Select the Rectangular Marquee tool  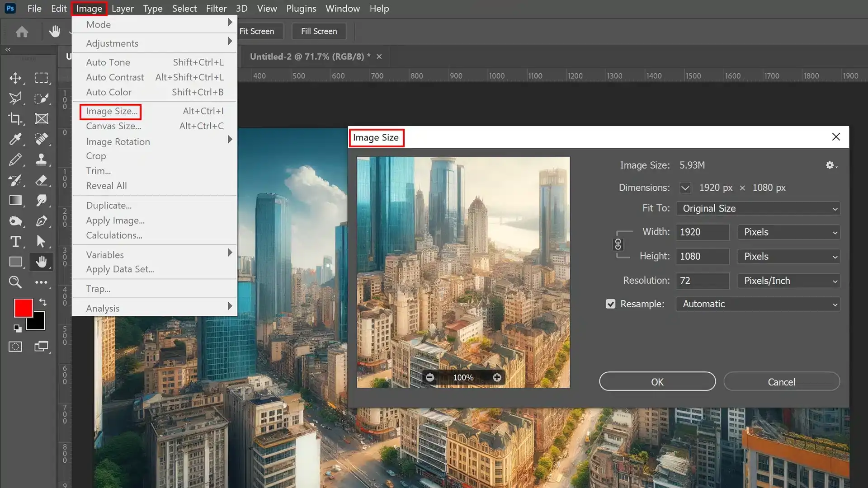pyautogui.click(x=42, y=78)
